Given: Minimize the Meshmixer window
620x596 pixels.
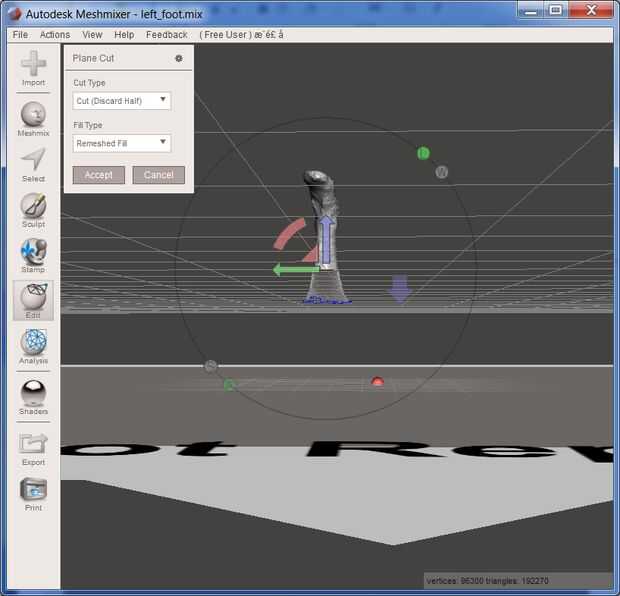Looking at the screenshot, I should pyautogui.click(x=531, y=11).
